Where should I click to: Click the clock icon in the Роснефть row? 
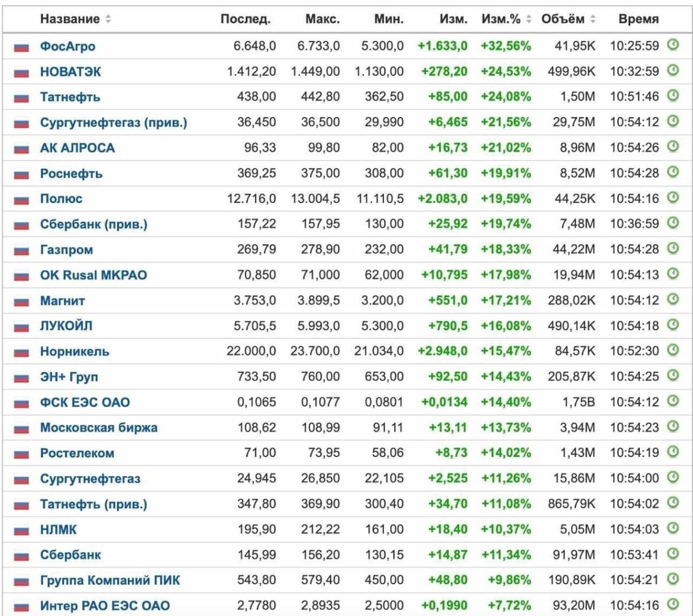(673, 172)
